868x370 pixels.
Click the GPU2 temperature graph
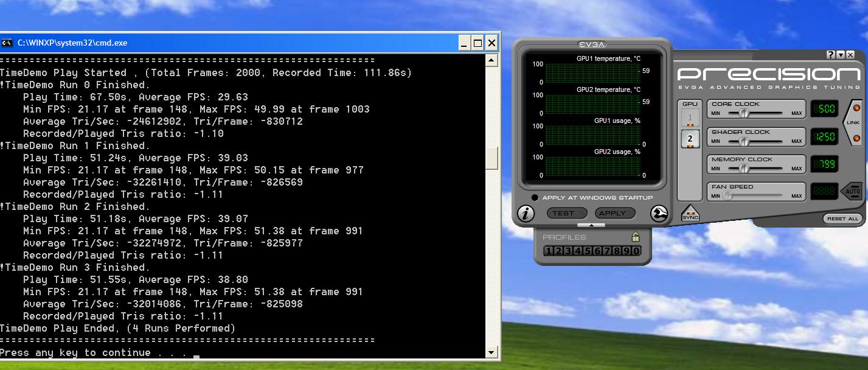pyautogui.click(x=593, y=104)
